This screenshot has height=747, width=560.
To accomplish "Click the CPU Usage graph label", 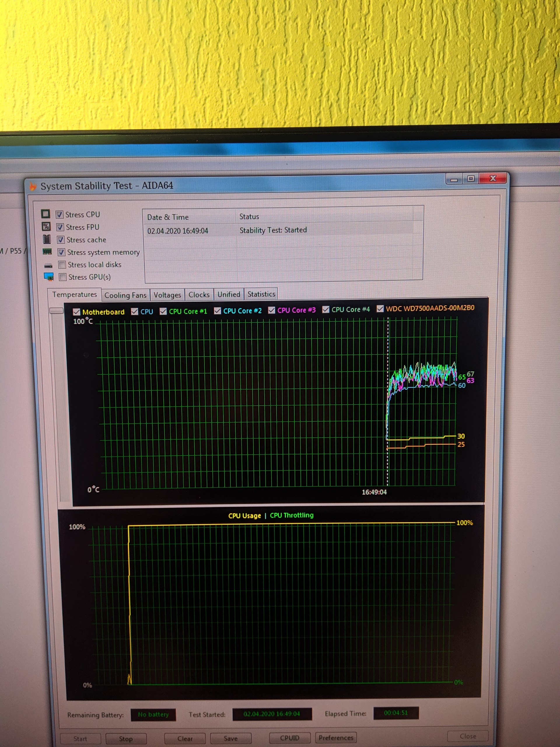I will 245,516.
